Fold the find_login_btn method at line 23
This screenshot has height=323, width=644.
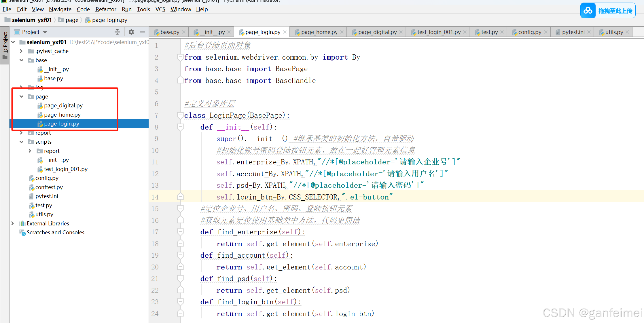(x=180, y=302)
